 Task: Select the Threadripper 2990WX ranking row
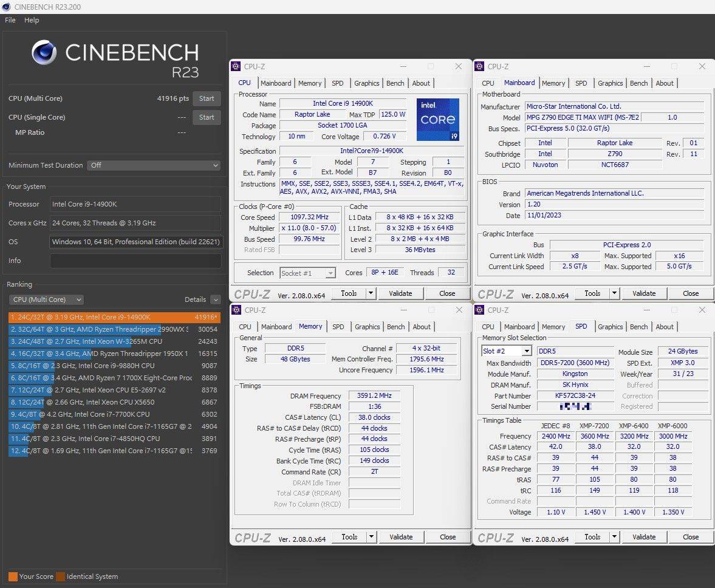coord(114,329)
